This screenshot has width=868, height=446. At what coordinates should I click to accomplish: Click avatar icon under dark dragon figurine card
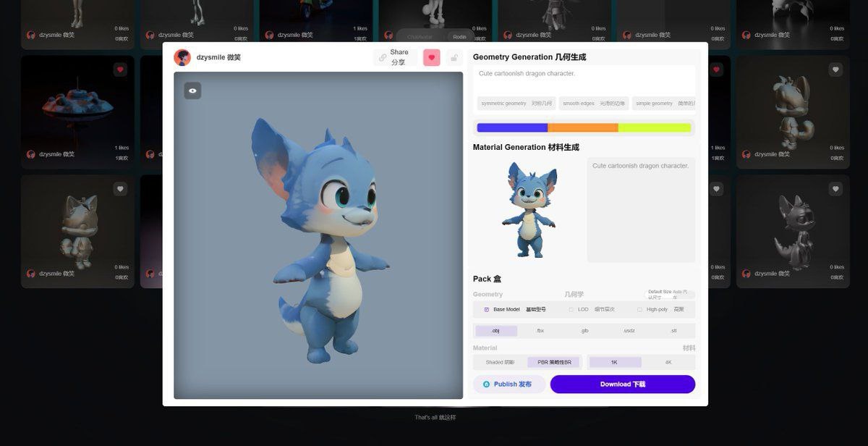point(746,274)
